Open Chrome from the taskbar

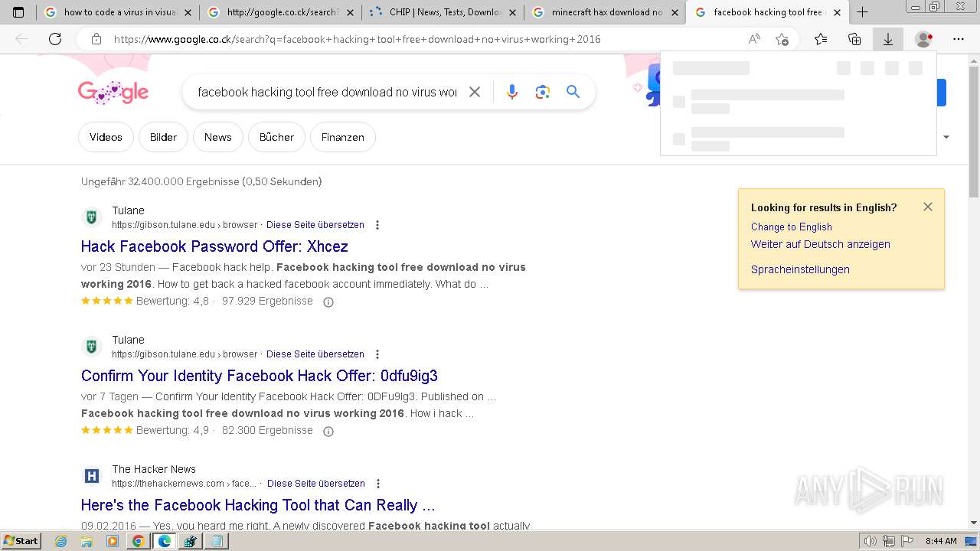coord(138,541)
